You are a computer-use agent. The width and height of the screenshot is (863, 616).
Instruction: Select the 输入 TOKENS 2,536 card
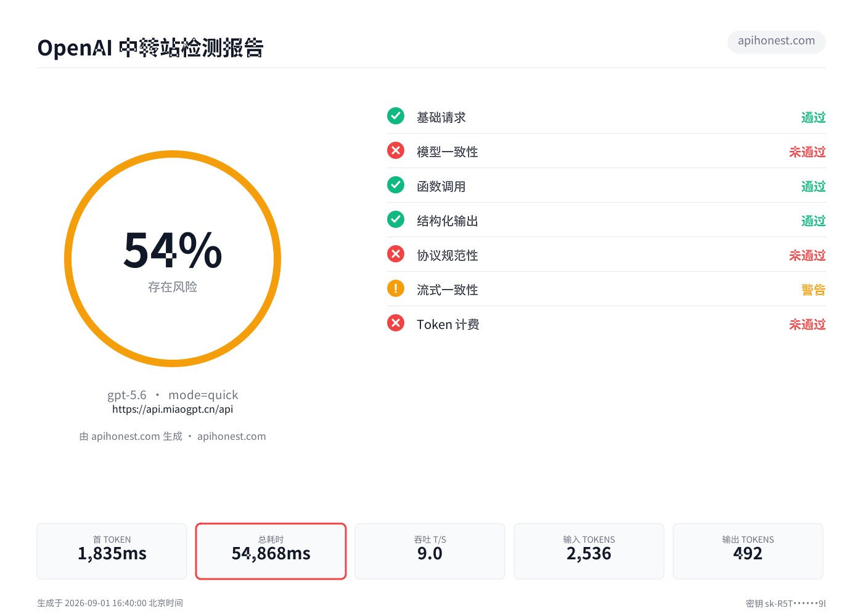(589, 551)
